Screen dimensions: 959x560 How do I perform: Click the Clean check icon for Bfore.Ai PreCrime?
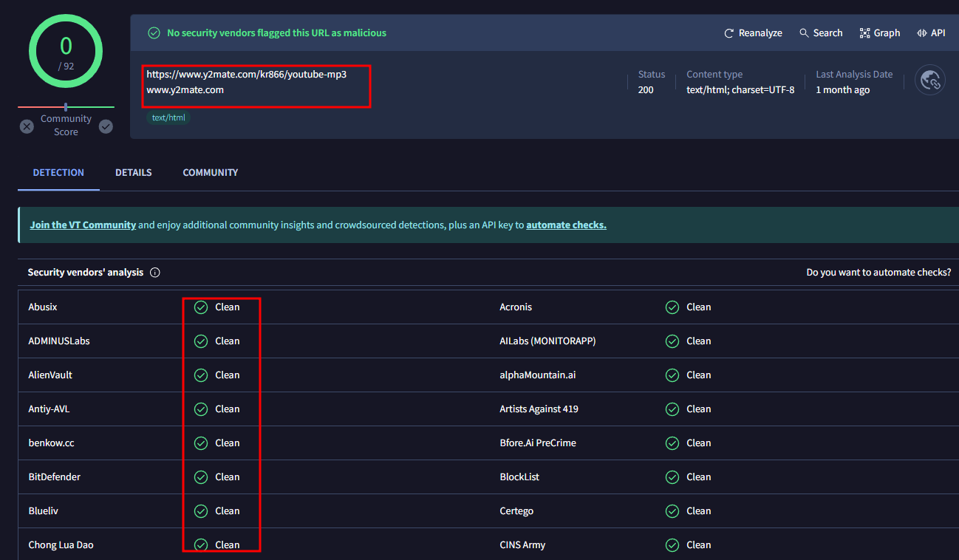pos(672,443)
